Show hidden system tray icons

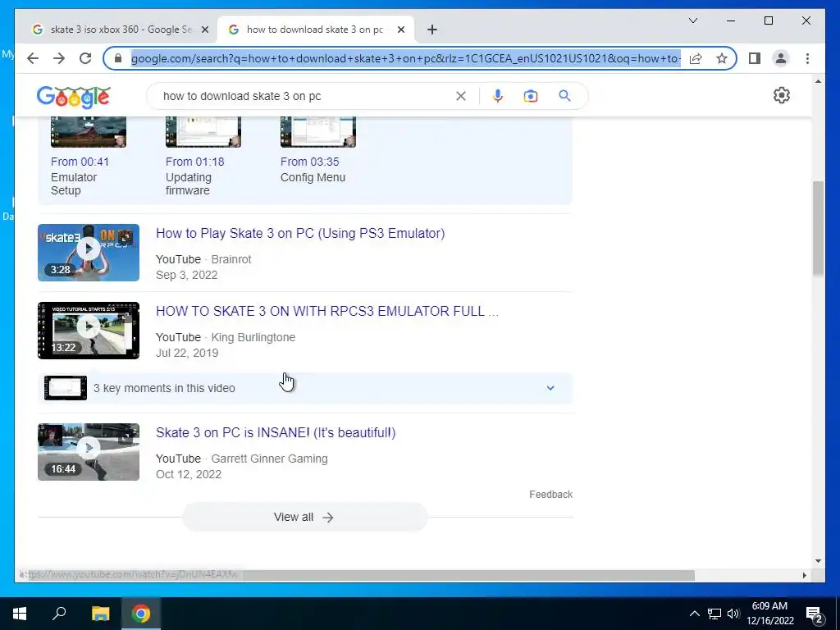[x=694, y=614]
